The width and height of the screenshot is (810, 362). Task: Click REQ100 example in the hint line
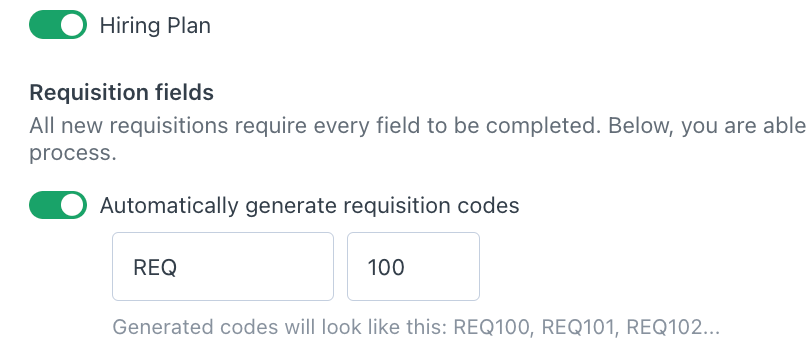(493, 327)
